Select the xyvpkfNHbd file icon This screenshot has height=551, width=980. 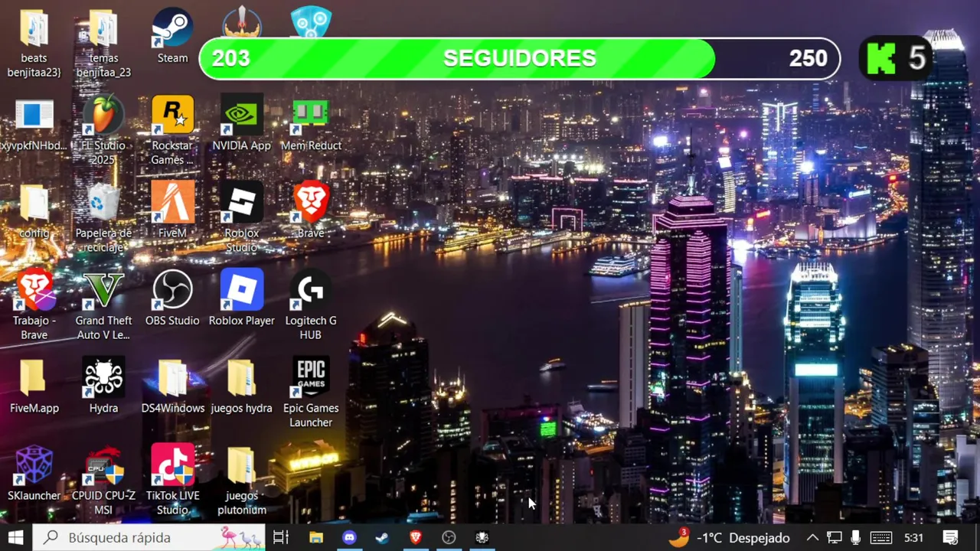(34, 124)
